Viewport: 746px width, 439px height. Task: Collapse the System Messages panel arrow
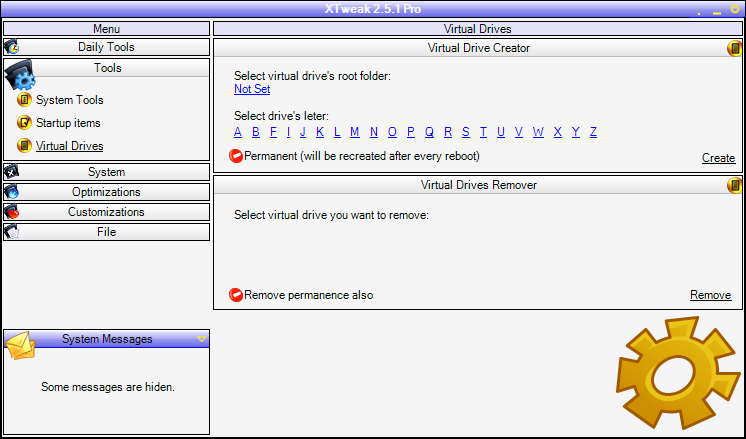pyautogui.click(x=202, y=339)
